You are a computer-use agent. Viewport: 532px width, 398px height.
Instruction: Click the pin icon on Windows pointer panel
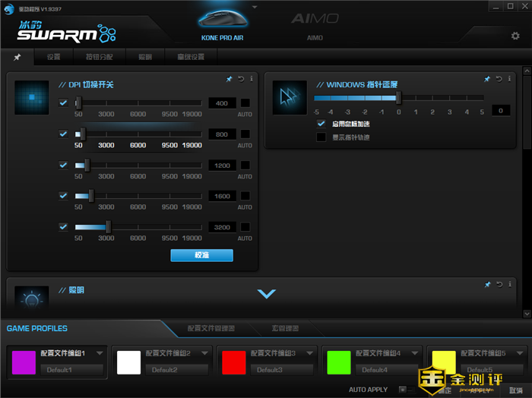click(x=487, y=79)
